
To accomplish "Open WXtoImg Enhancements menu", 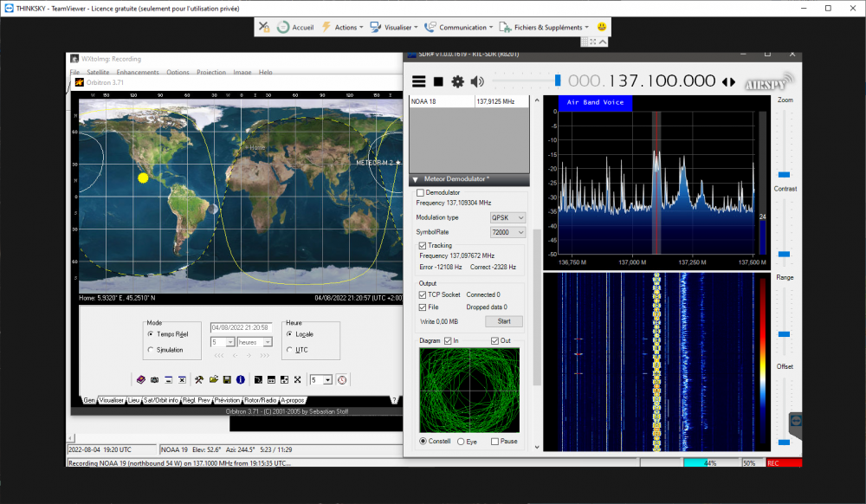I will pyautogui.click(x=138, y=73).
